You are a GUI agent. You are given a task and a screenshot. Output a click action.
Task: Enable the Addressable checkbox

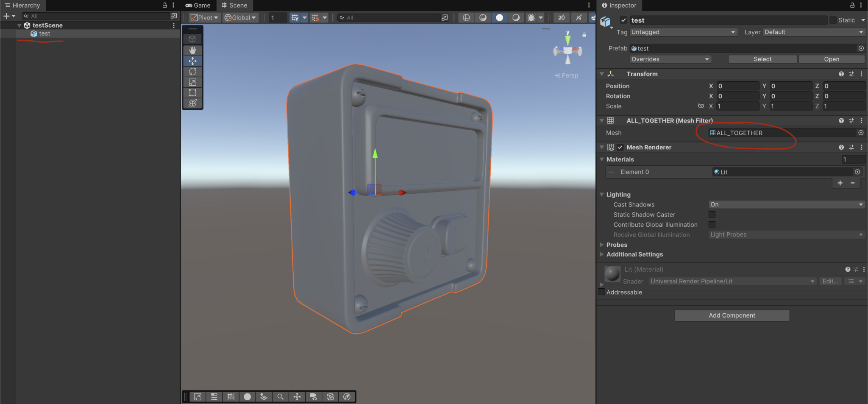pyautogui.click(x=601, y=292)
